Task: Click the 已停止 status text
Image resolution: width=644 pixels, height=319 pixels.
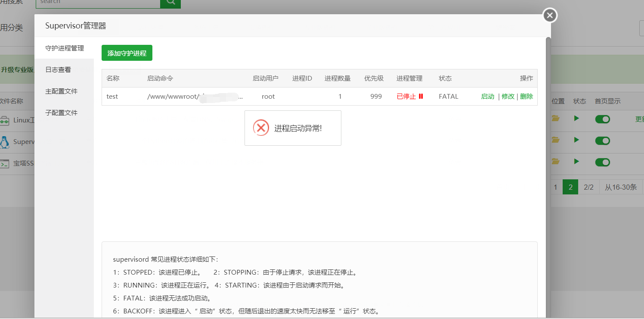Action: [406, 97]
